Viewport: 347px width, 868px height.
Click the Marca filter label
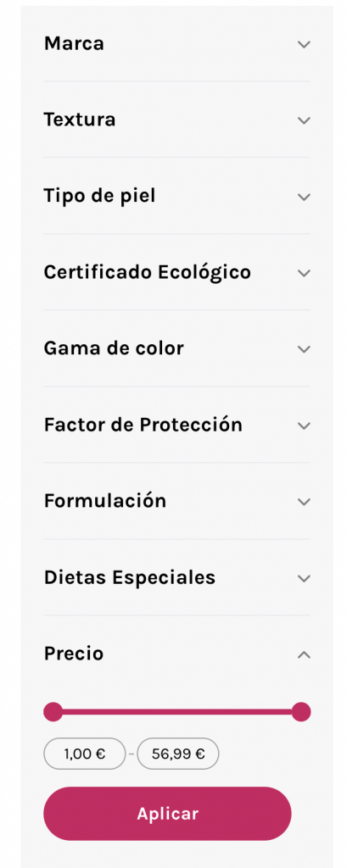tap(74, 43)
